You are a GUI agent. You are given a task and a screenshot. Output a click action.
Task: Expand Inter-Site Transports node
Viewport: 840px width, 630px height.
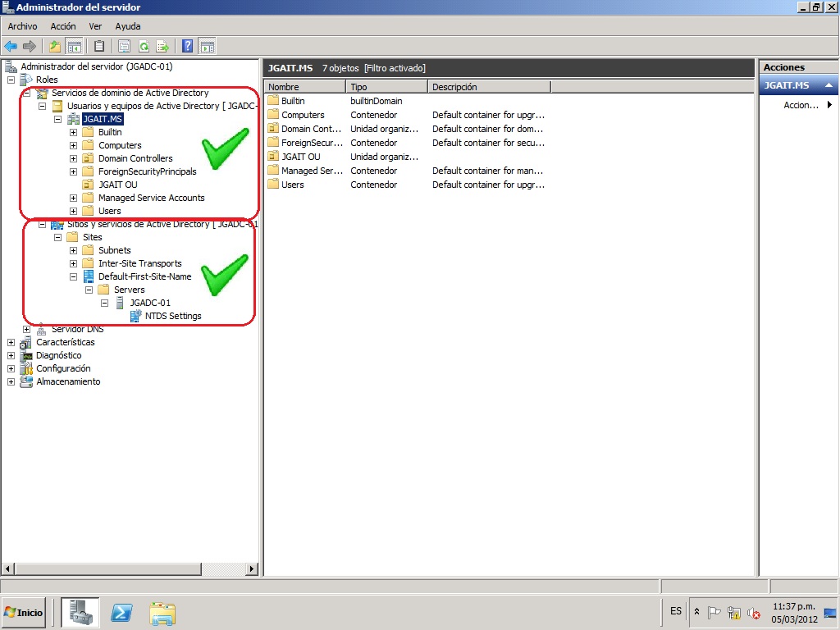73,263
